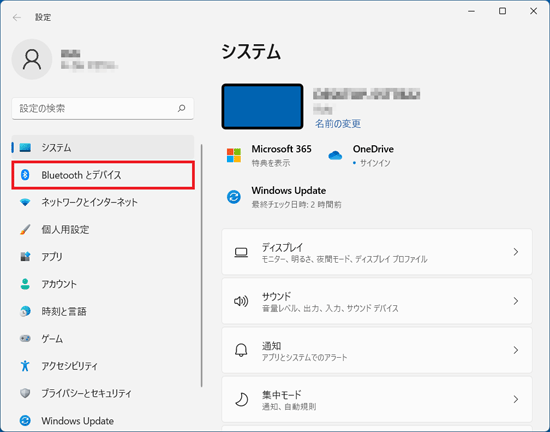Click the Windows Update circular arrows icon in main pane

click(x=234, y=197)
